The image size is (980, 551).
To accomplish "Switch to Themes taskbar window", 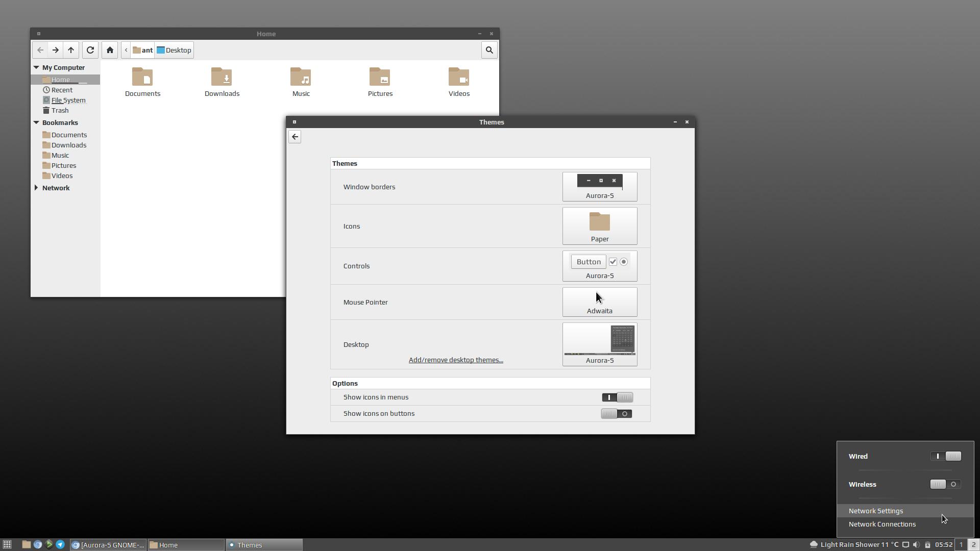I will (x=264, y=545).
